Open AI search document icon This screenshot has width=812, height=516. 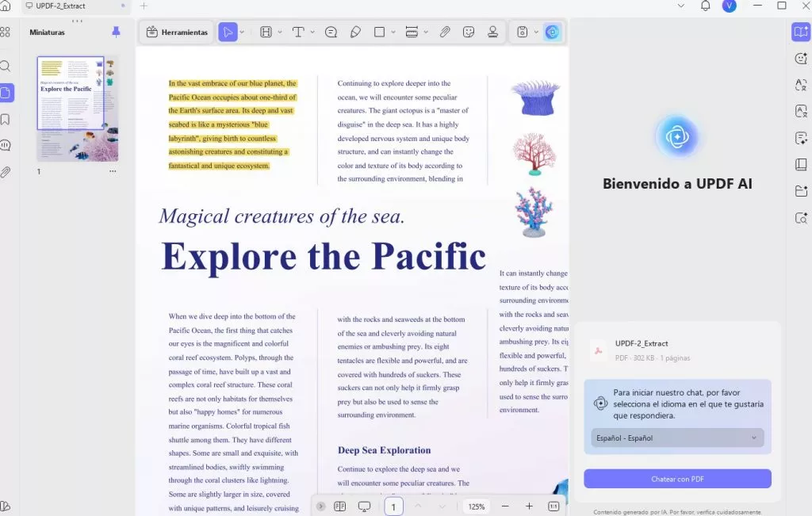tap(801, 218)
